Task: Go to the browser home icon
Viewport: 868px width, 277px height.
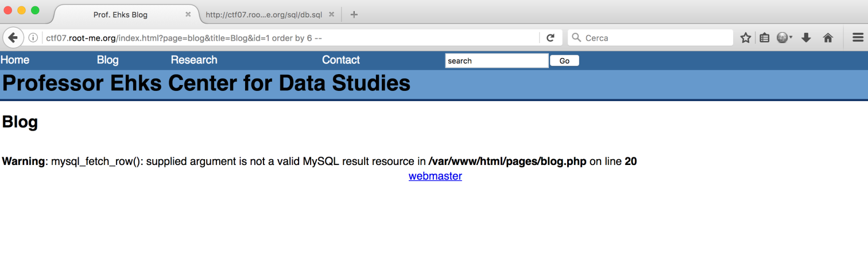Action: coord(828,38)
